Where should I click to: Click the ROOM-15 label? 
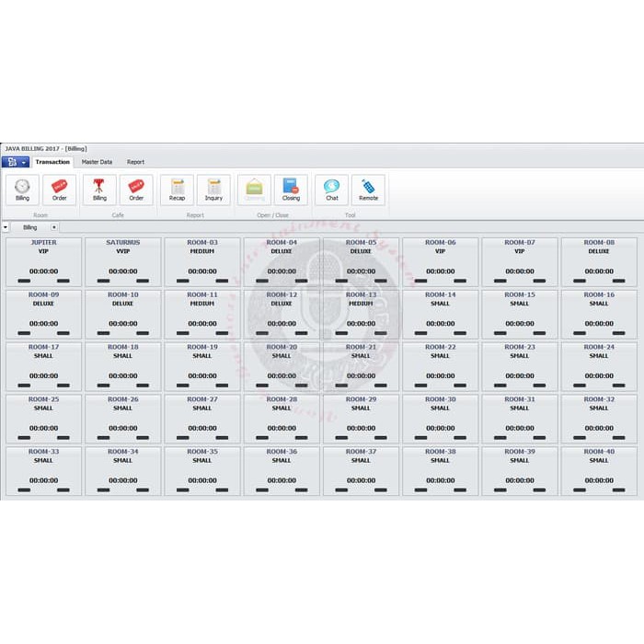(x=520, y=294)
